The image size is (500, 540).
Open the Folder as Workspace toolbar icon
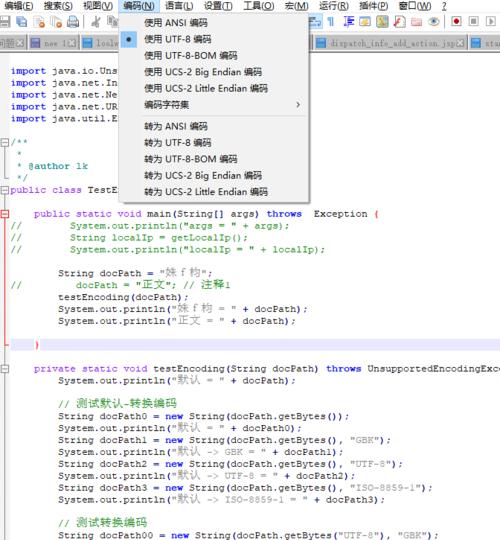416,22
